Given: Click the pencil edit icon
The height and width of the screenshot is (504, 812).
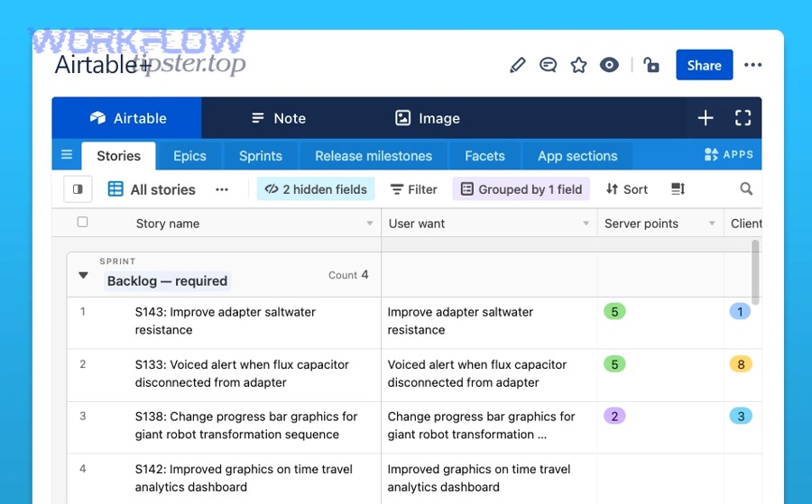Looking at the screenshot, I should (517, 65).
